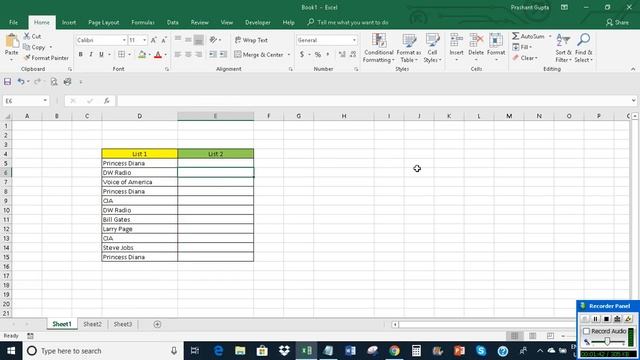Open the Clear menu
Screen dimensions: 640x360
(x=525, y=58)
